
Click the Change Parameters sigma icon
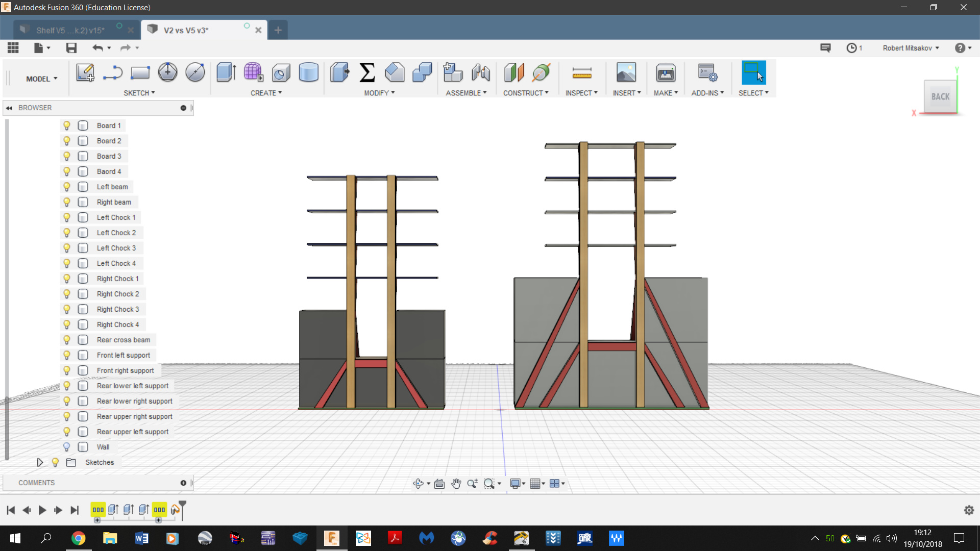(367, 72)
